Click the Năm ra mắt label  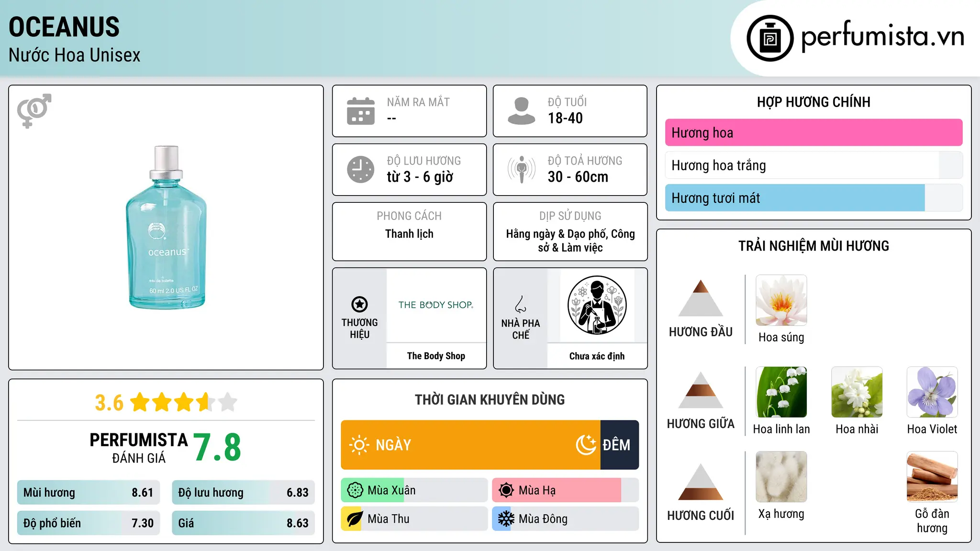click(x=418, y=102)
